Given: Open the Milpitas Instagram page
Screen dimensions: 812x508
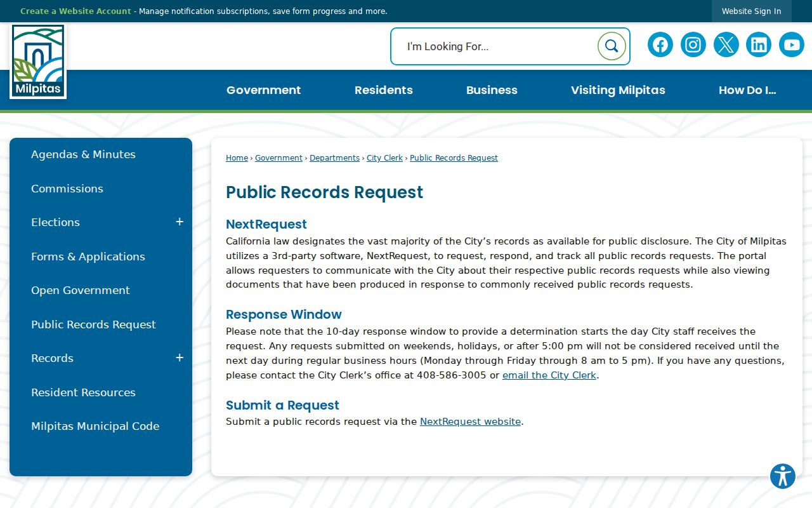Looking at the screenshot, I should [x=693, y=45].
